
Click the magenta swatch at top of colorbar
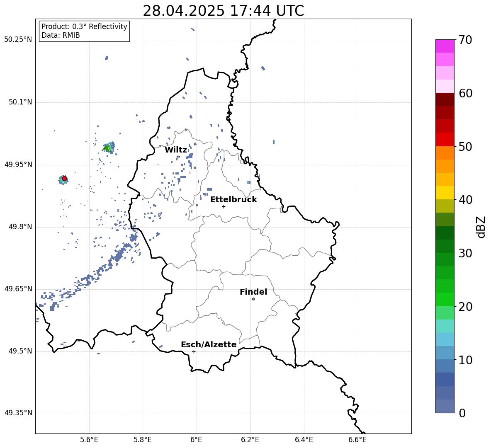pos(445,46)
